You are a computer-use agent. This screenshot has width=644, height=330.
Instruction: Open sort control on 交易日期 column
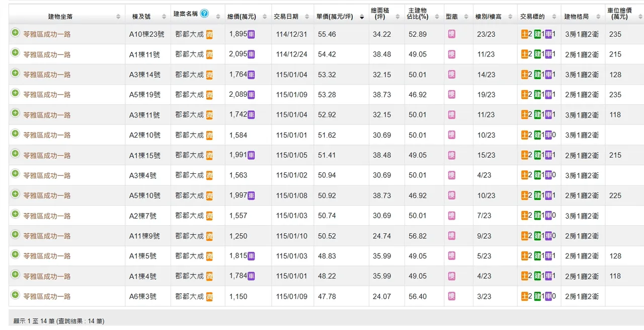[x=307, y=16]
